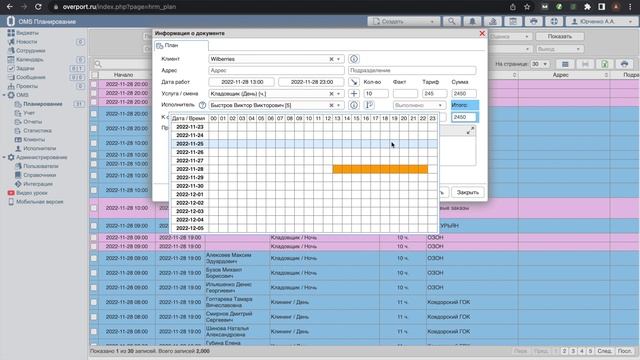Click the printer icon above the grid
Image resolution: width=640 pixels, height=360 pixels.
pyautogui.click(x=624, y=64)
